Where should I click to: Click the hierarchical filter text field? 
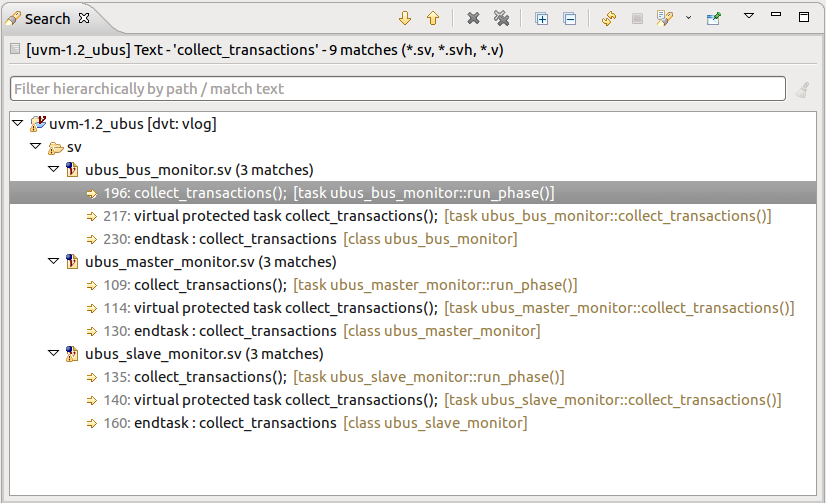pos(397,89)
